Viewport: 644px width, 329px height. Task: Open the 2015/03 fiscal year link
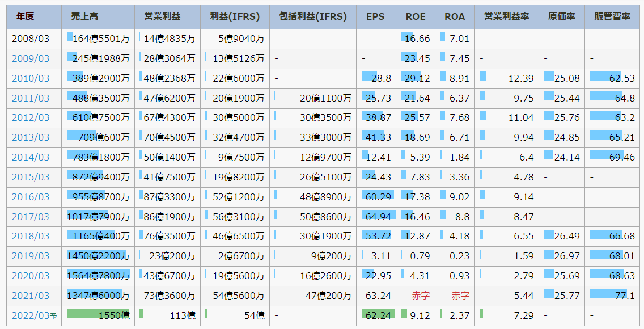(x=31, y=178)
